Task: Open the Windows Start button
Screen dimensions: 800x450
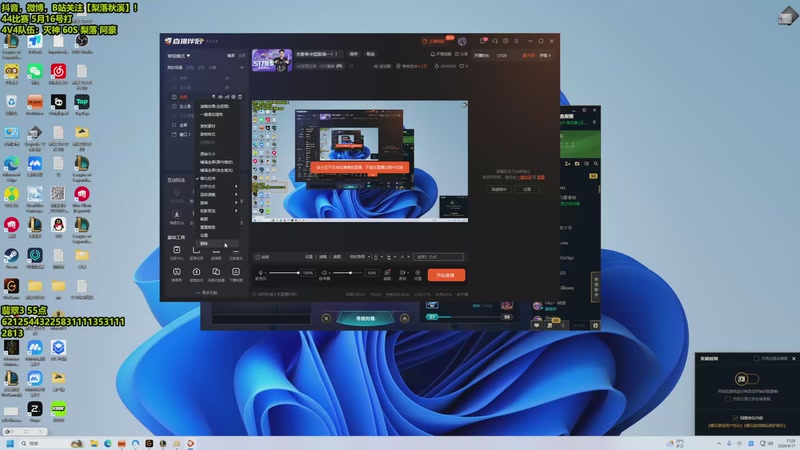Action: click(x=10, y=443)
